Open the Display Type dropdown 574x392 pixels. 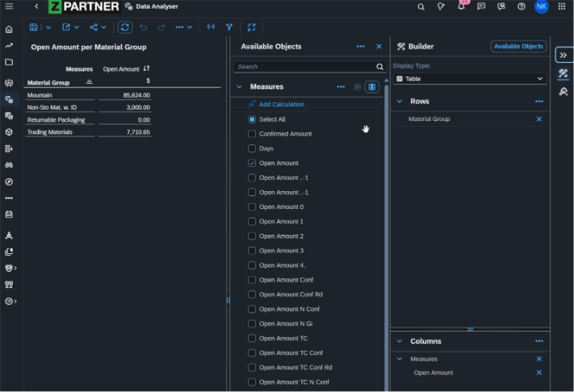click(471, 79)
